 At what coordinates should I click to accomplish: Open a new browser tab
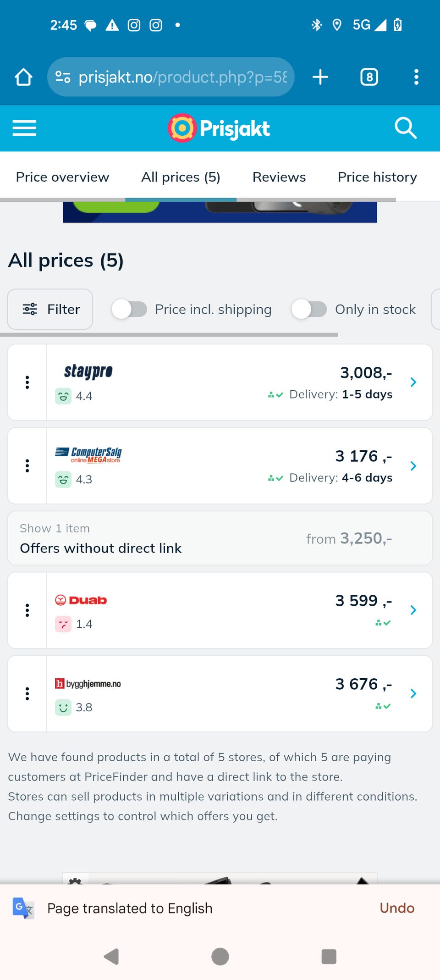pos(320,77)
